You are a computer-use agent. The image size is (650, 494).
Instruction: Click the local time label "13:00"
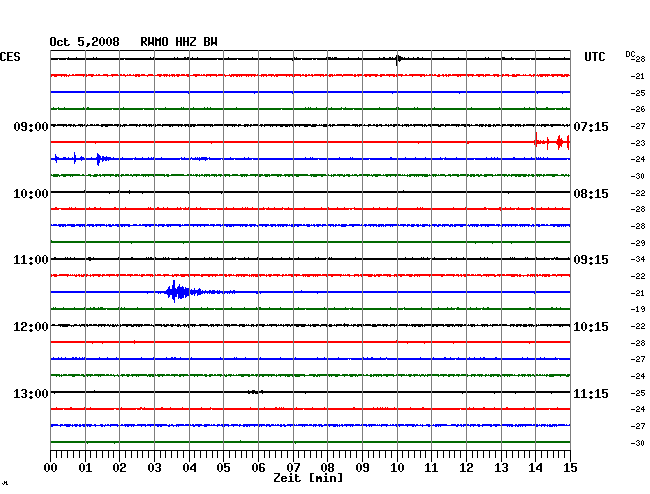pyautogui.click(x=31, y=393)
